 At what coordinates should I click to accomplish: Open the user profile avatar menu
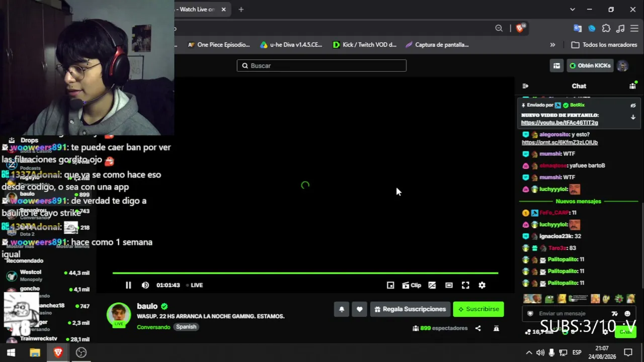[622, 66]
